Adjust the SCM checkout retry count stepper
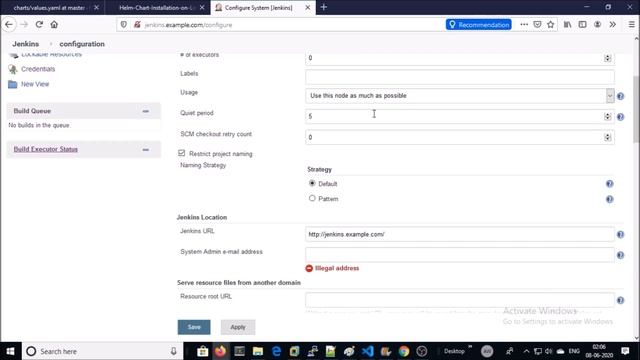 (607, 137)
